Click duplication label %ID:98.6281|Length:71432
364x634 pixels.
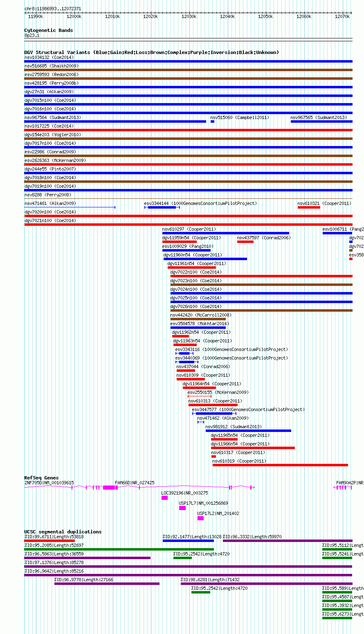[x=210, y=580]
